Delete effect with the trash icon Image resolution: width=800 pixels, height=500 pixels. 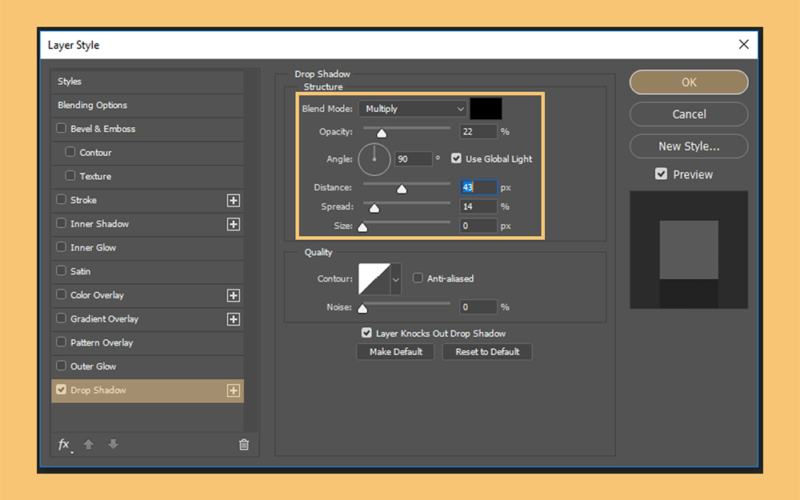click(244, 444)
